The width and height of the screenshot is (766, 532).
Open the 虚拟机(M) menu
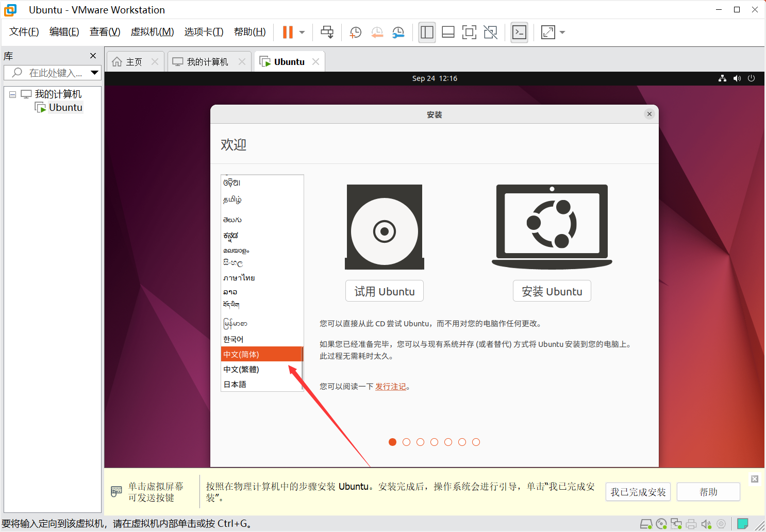[x=153, y=32]
